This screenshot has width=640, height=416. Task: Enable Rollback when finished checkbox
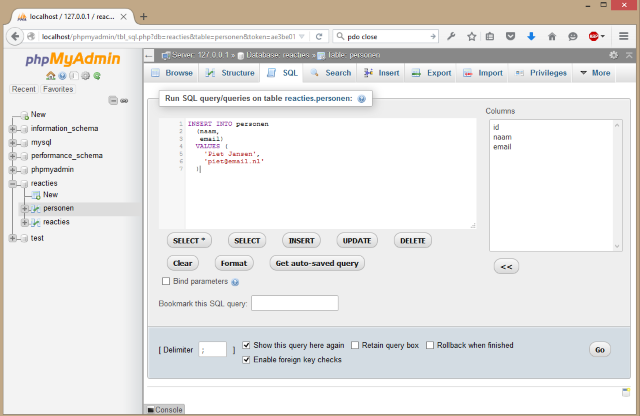coord(430,345)
